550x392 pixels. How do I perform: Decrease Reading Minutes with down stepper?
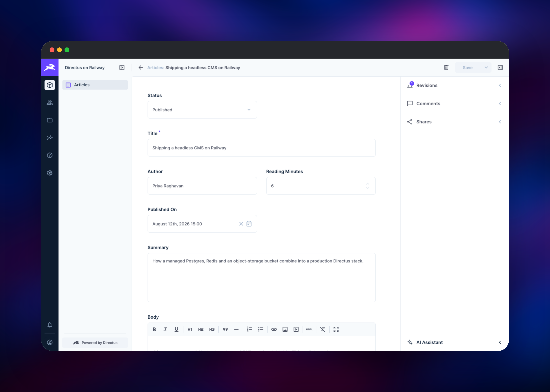point(367,188)
